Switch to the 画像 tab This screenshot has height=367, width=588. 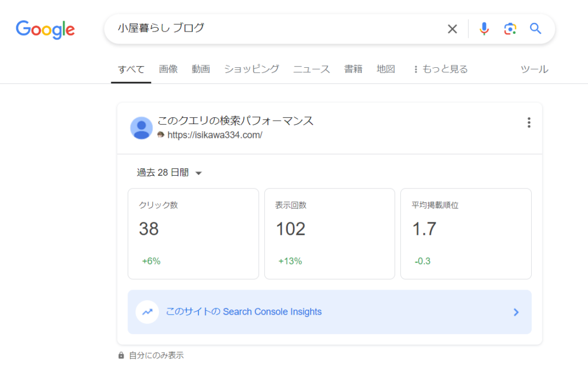pos(168,69)
